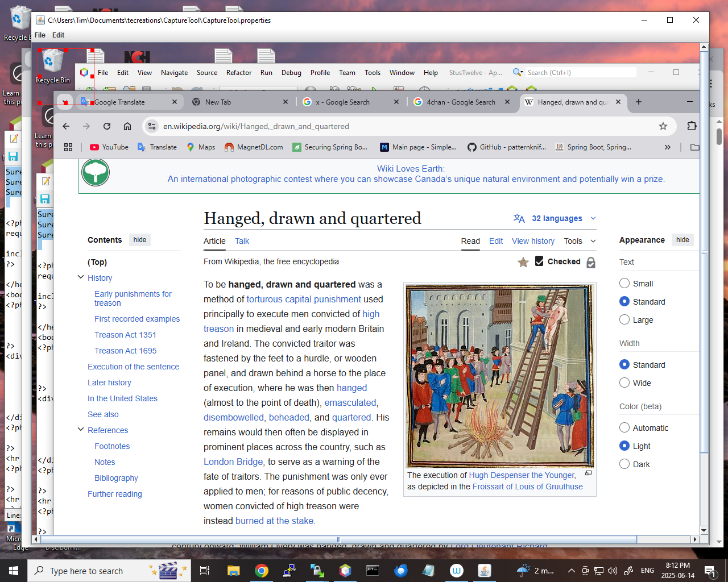The image size is (728, 582).
Task: Click the CaptureTool vertical scrollbar down arrow
Action: click(704, 530)
